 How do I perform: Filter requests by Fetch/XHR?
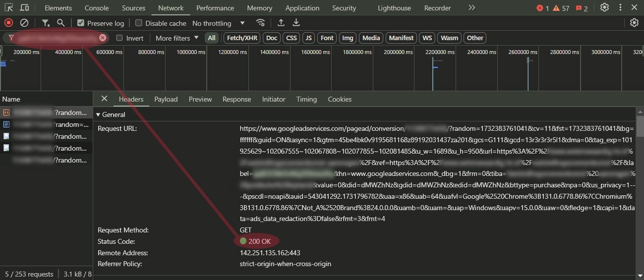click(x=242, y=38)
